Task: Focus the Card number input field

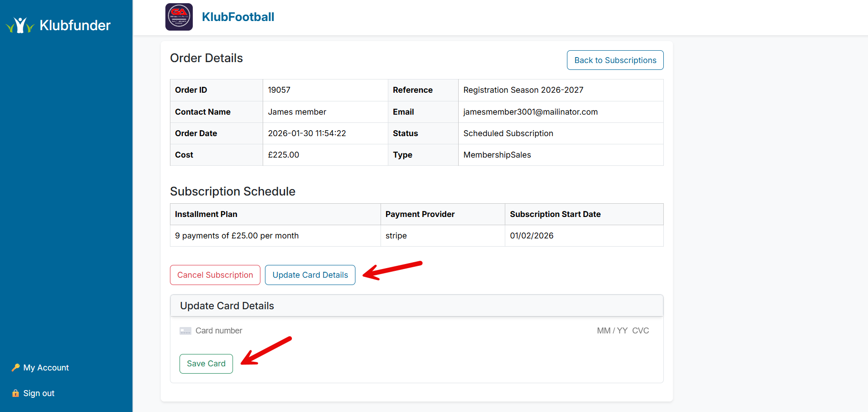Action: point(320,331)
